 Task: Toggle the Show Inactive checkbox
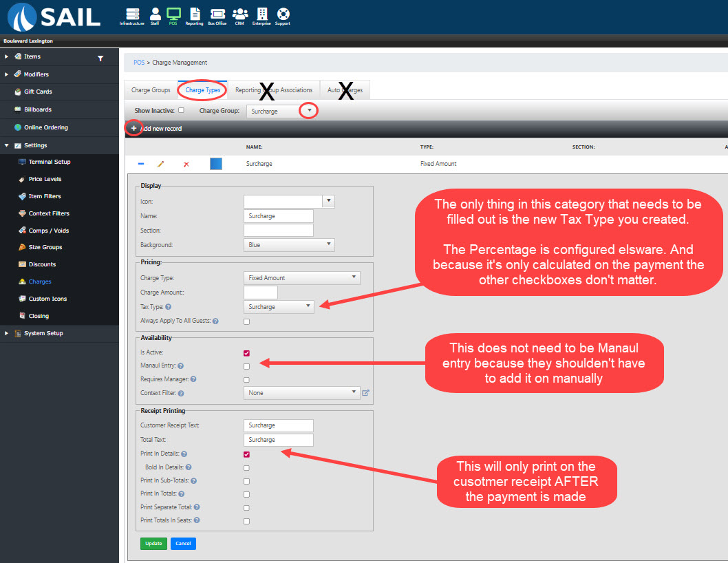181,110
